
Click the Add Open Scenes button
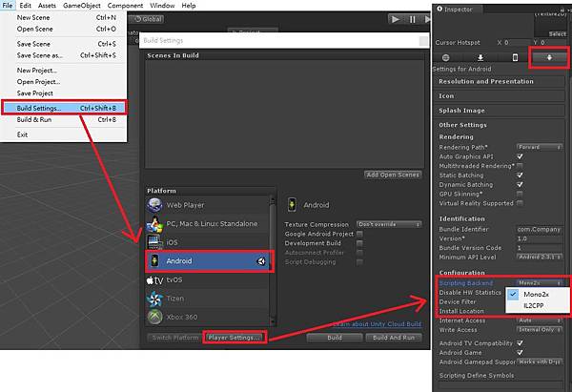coord(393,175)
